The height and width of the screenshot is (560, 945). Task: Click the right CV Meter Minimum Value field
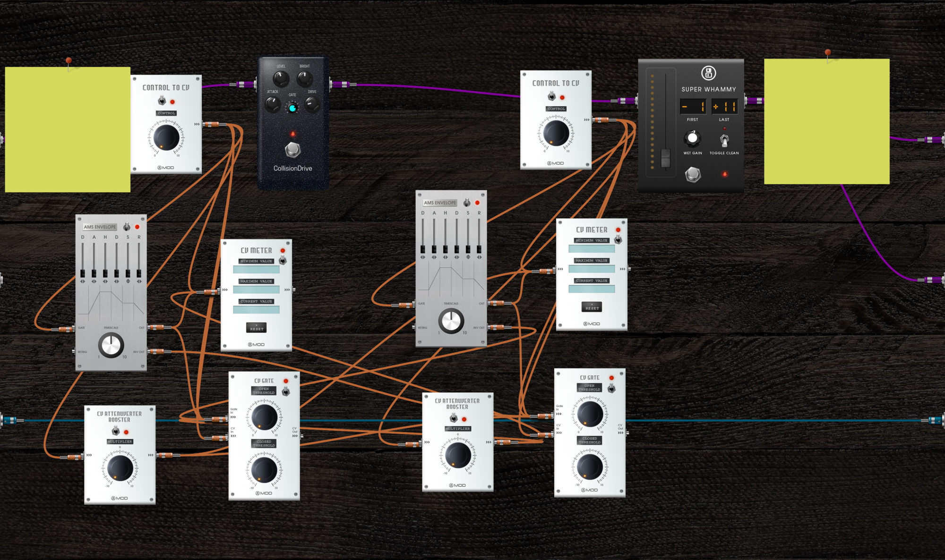592,249
